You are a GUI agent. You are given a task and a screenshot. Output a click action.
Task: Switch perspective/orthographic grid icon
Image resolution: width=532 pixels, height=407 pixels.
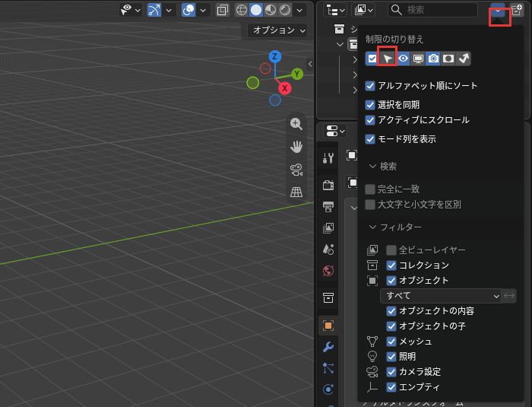click(x=296, y=192)
